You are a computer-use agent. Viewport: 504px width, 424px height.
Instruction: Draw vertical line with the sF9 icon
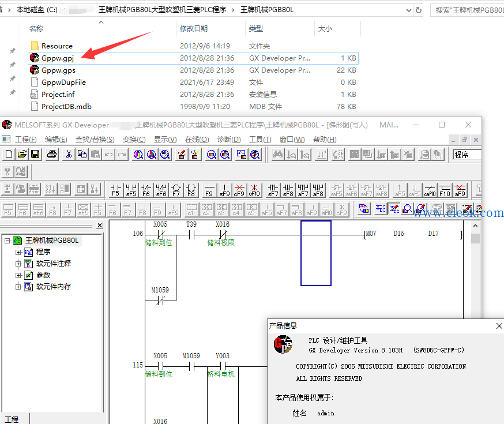pyautogui.click(x=224, y=190)
